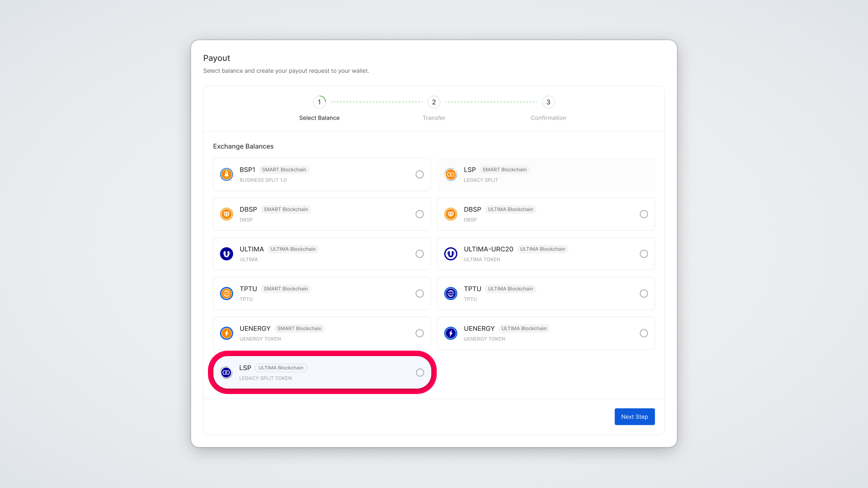Click the blue UENERGY ULTIMA Blockchain lightning icon
This screenshot has width=868, height=488.
click(451, 333)
